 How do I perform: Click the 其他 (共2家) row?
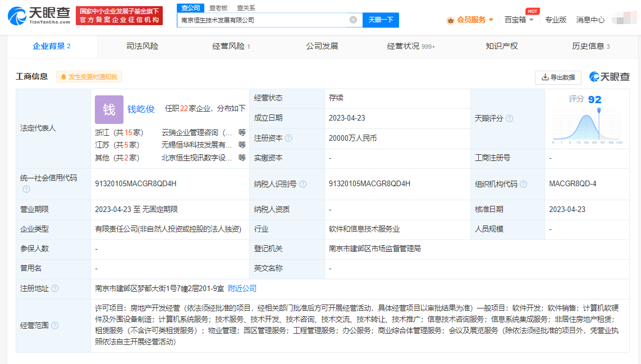pos(117,158)
